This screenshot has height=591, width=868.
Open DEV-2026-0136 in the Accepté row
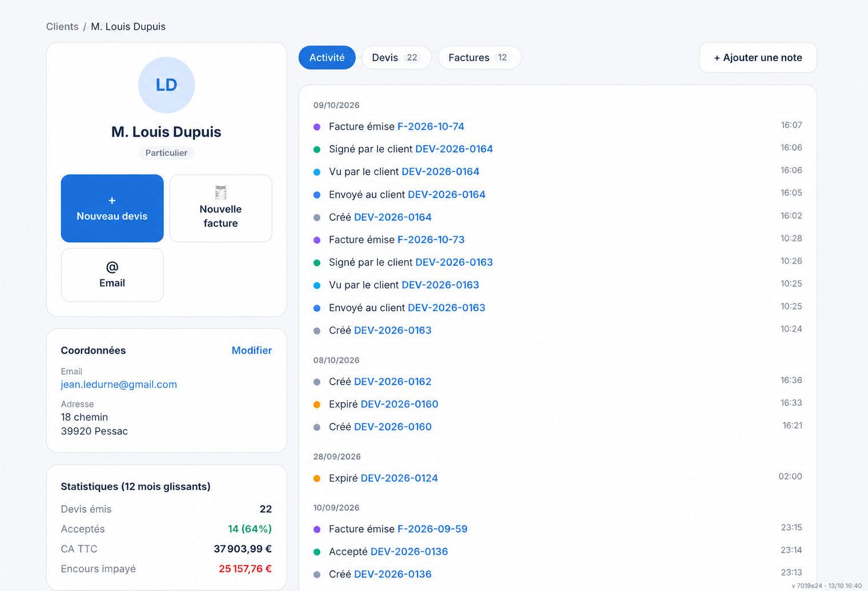click(409, 552)
